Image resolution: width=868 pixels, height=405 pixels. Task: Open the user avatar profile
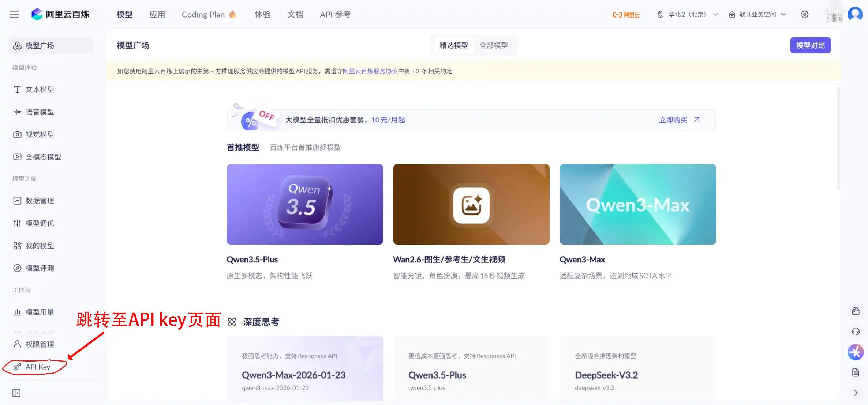point(855,14)
